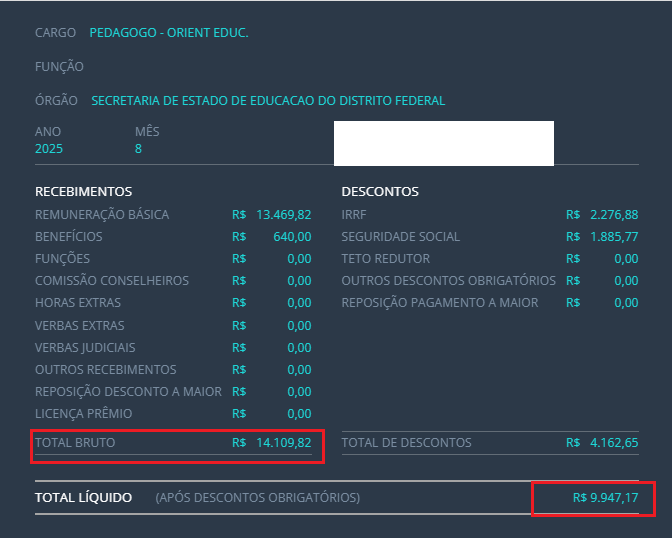Select the remuneração básica amount 13.469,82
Screen dimensions: 672x539
[283, 215]
